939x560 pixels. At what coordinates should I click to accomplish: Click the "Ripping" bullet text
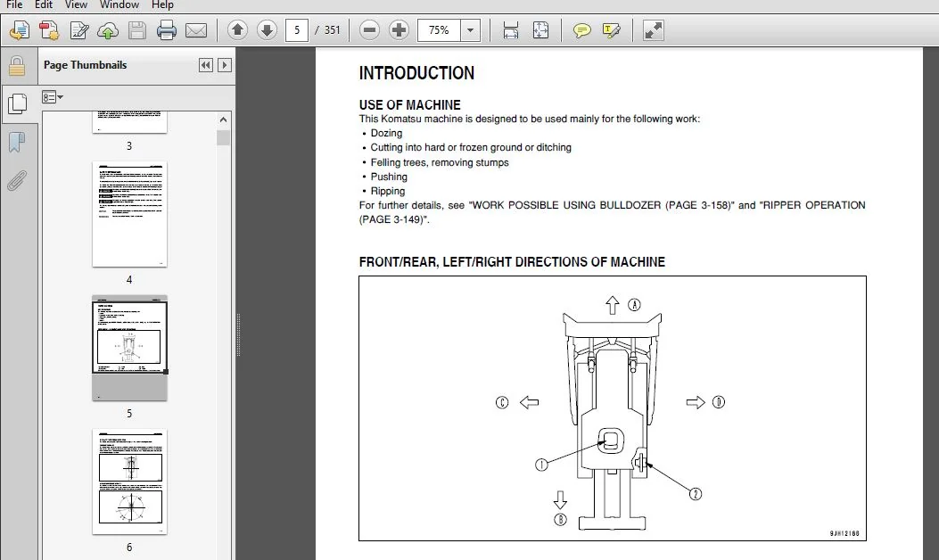pos(387,191)
